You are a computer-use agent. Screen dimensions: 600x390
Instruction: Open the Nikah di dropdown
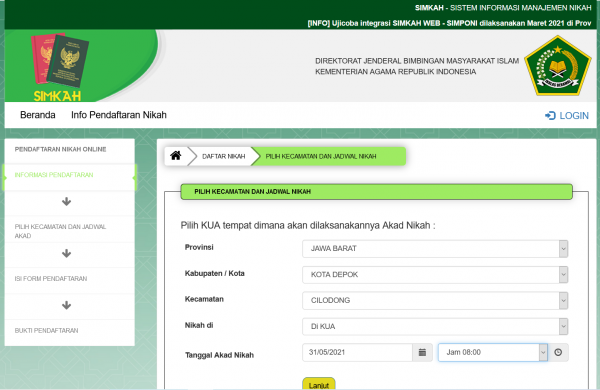(x=435, y=326)
